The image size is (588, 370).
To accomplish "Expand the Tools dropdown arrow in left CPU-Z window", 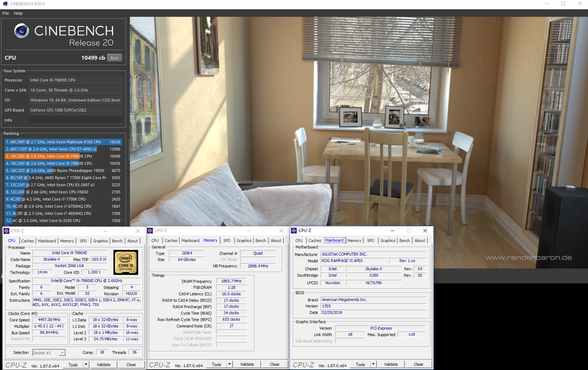I will [86, 365].
